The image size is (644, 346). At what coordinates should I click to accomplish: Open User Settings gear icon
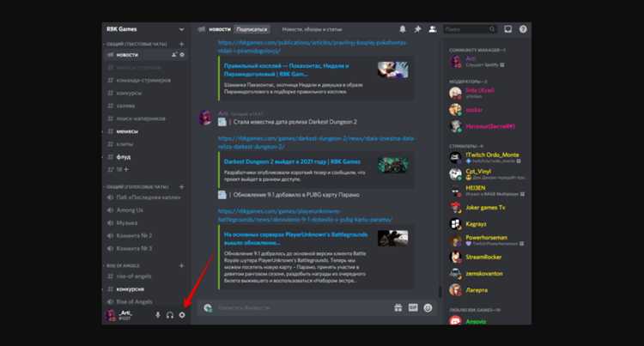[182, 315]
